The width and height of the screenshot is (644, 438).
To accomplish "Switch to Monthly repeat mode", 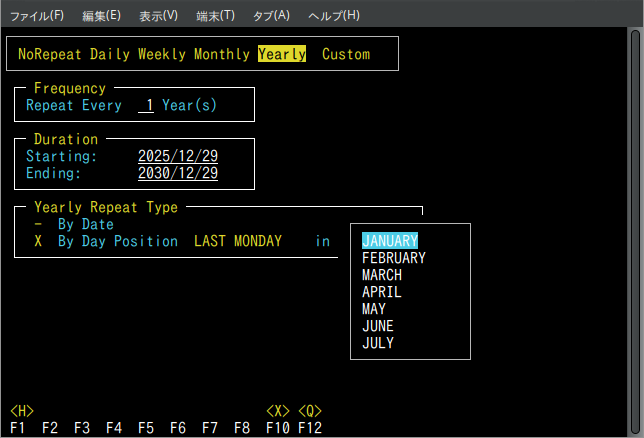I will tap(222, 54).
